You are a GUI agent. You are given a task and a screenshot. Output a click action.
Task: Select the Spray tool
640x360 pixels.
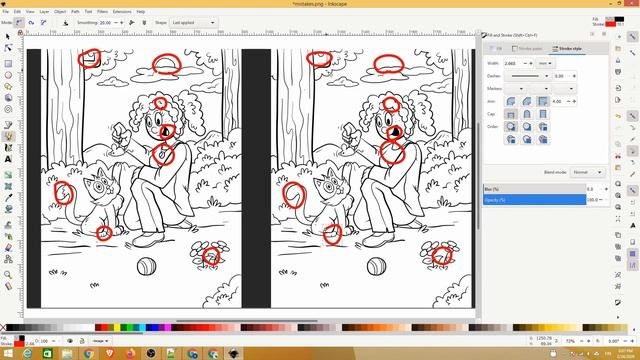coord(8,236)
